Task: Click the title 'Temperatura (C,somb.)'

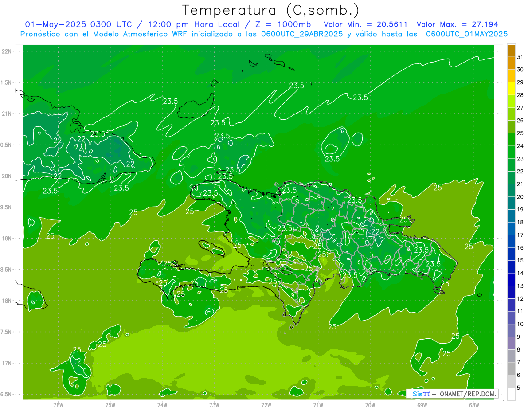Action: point(271,10)
